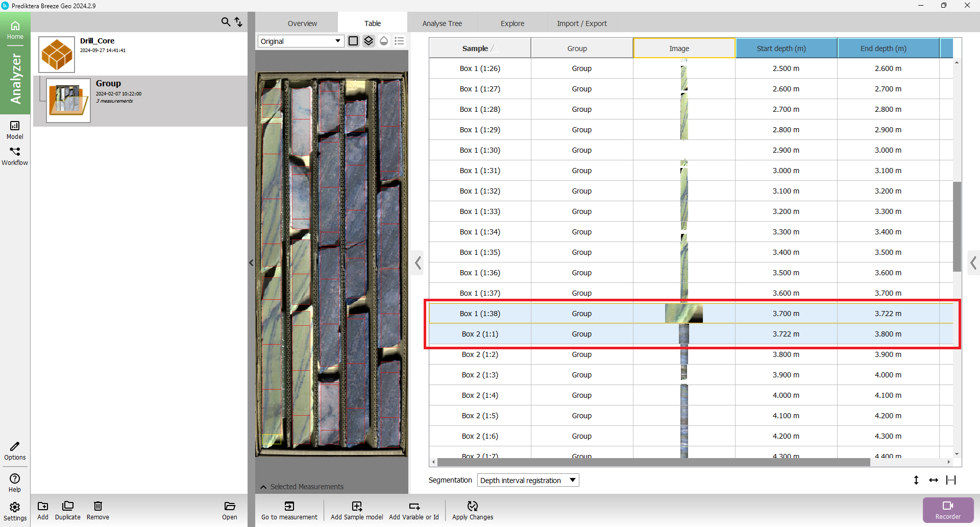
Task: Toggle the list view button
Action: pos(399,41)
